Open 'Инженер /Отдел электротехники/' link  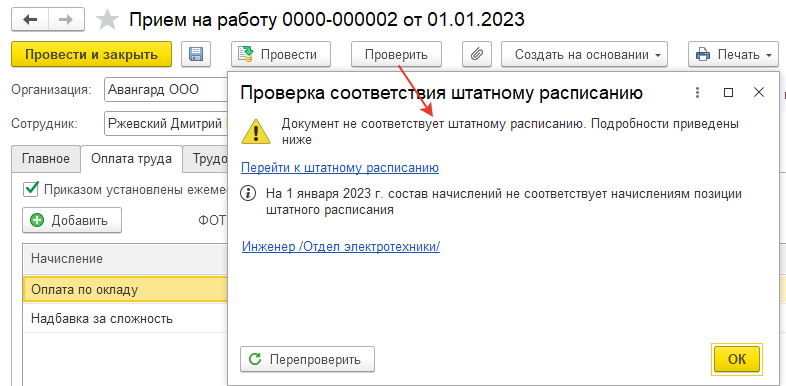341,246
